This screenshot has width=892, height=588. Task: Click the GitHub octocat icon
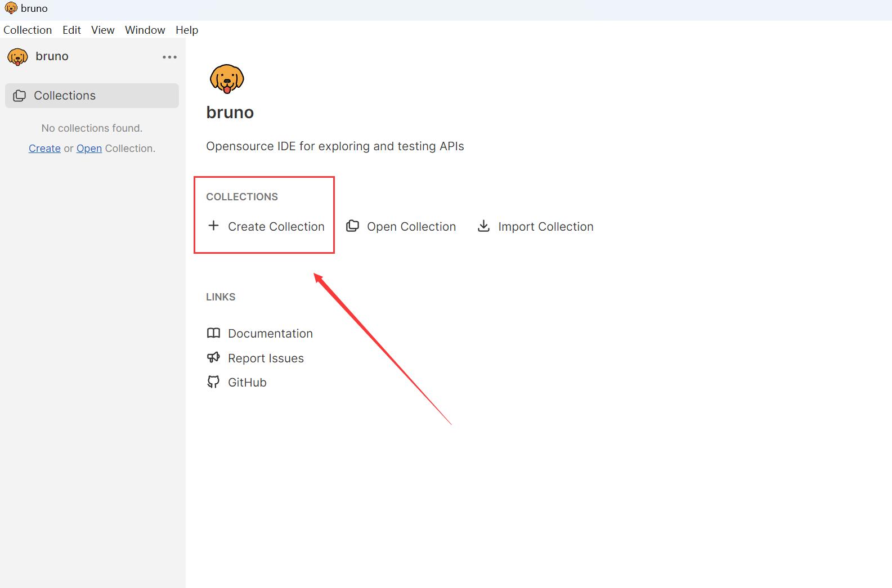(x=213, y=383)
